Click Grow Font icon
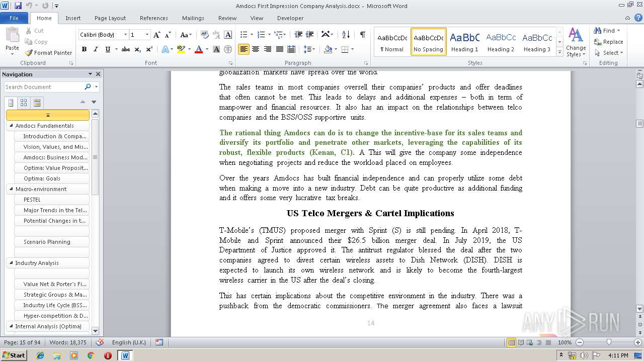The width and height of the screenshot is (644, 362). coord(157,35)
